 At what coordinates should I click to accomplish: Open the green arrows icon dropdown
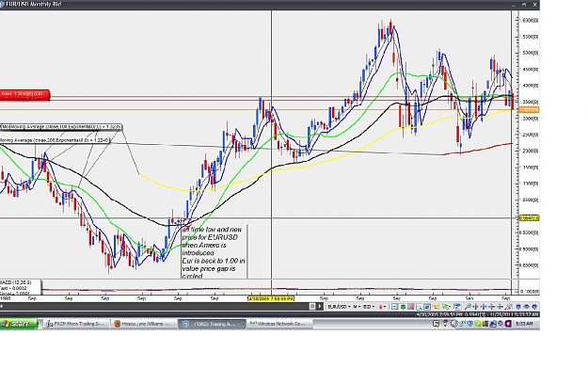click(447, 307)
